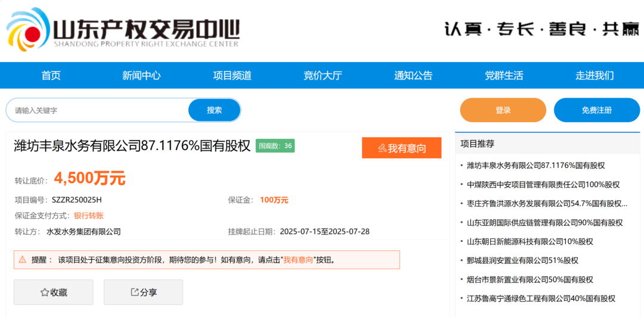Click the 认真·专长·善良·共赢 slogan banner
Viewport: 644px width, 317px height.
click(542, 29)
